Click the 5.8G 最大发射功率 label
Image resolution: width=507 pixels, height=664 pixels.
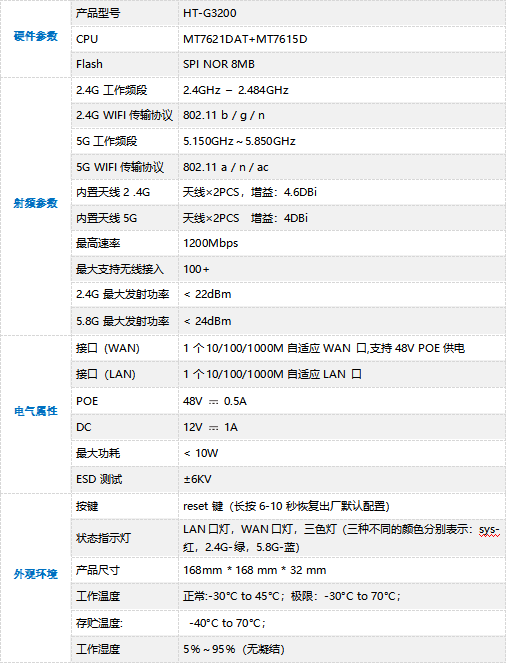[123, 321]
